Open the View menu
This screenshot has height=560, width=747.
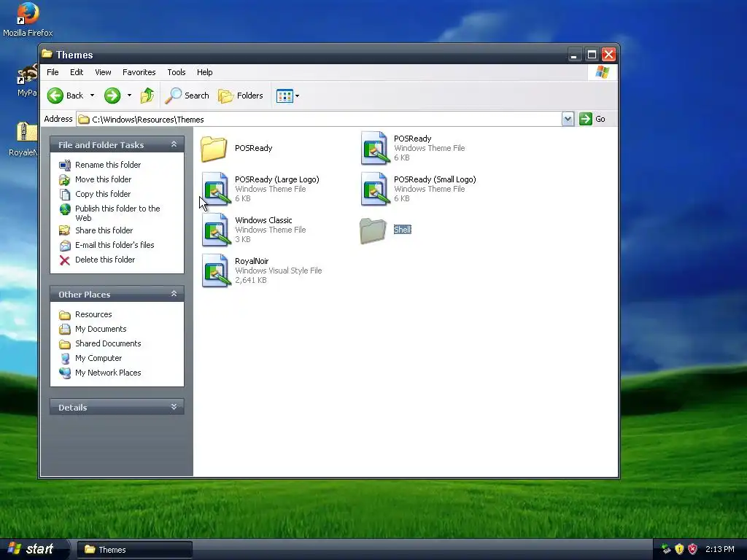click(x=103, y=72)
